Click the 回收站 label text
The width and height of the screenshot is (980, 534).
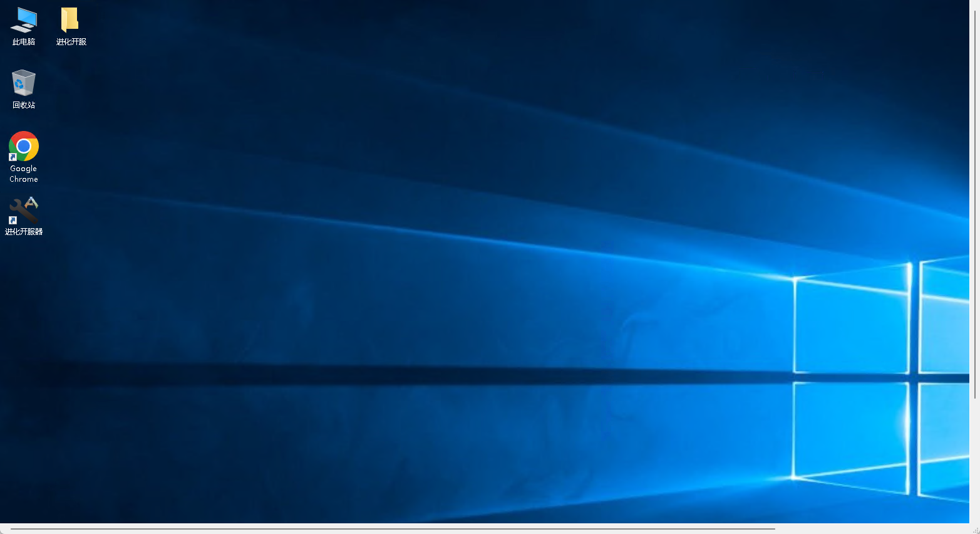[24, 105]
